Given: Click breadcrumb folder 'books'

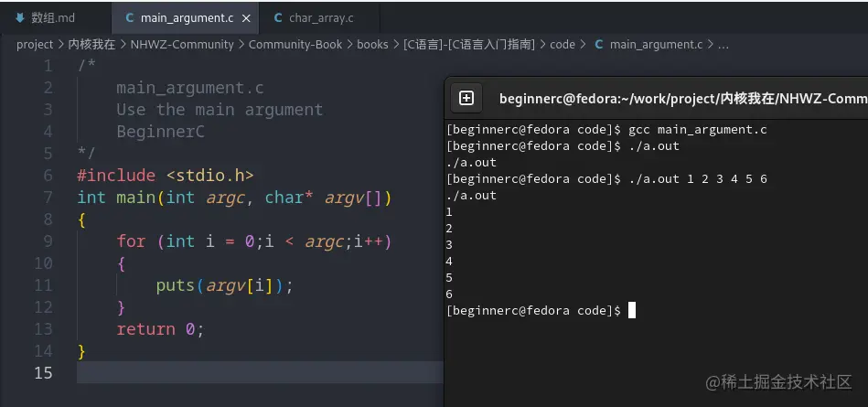Looking at the screenshot, I should tap(372, 44).
